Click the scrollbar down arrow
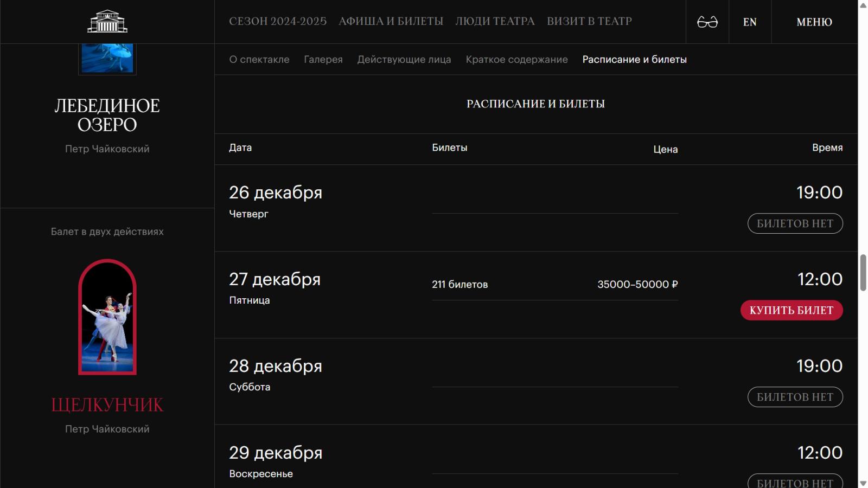 pyautogui.click(x=863, y=483)
